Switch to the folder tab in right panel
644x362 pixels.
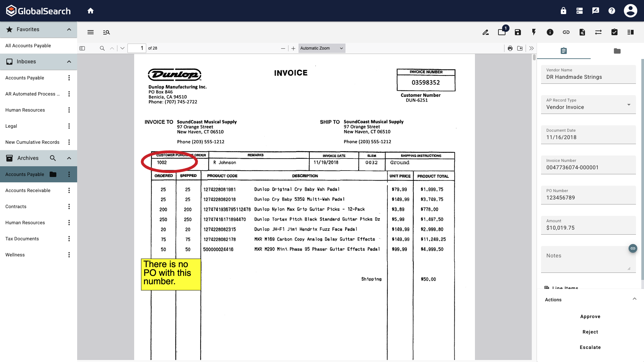[x=617, y=51]
